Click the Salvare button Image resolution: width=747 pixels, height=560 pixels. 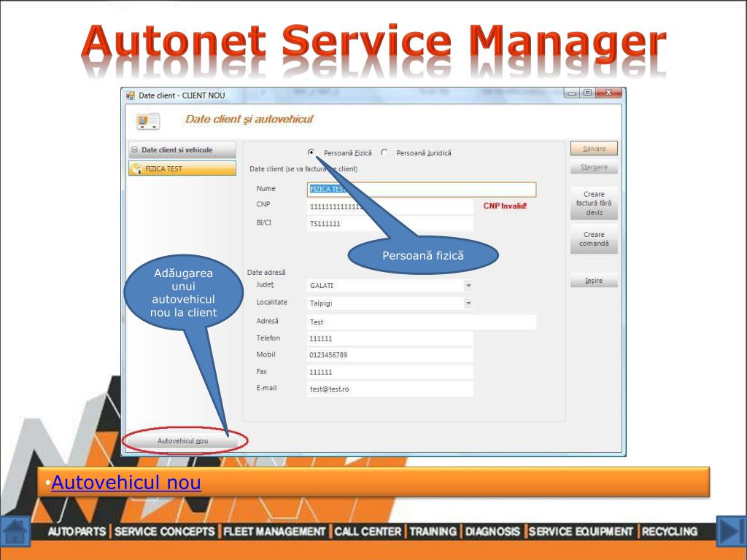[x=594, y=149]
